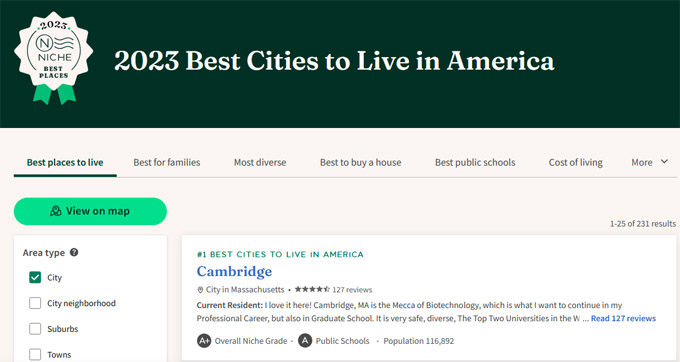The image size is (680, 362).
Task: Click the Overall Niche Grade label
Action: point(251,341)
